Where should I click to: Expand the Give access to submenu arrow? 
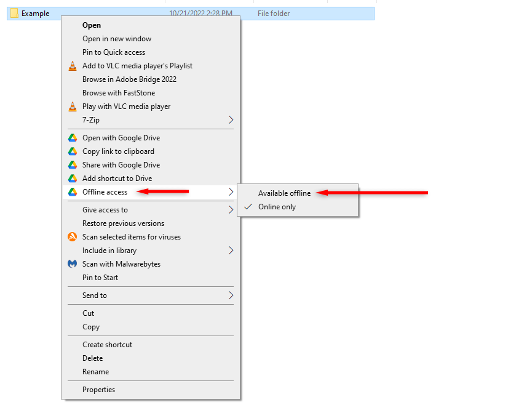pyautogui.click(x=231, y=210)
